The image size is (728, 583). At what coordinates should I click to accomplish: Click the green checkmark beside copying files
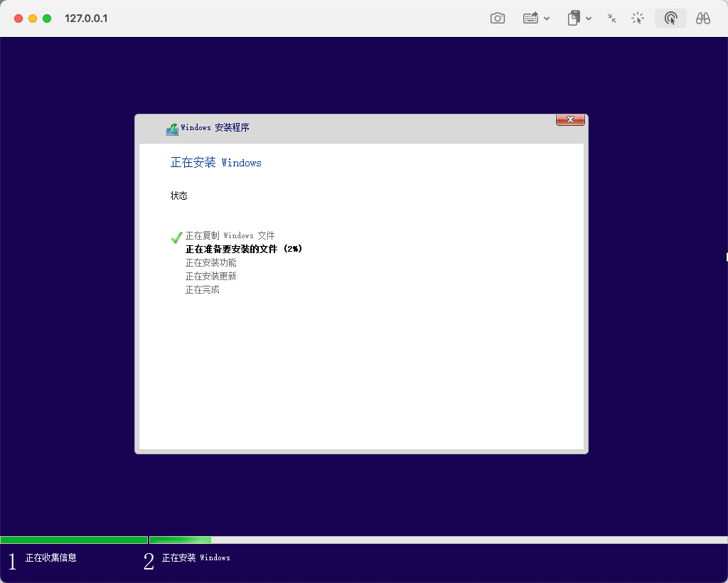[x=177, y=237]
